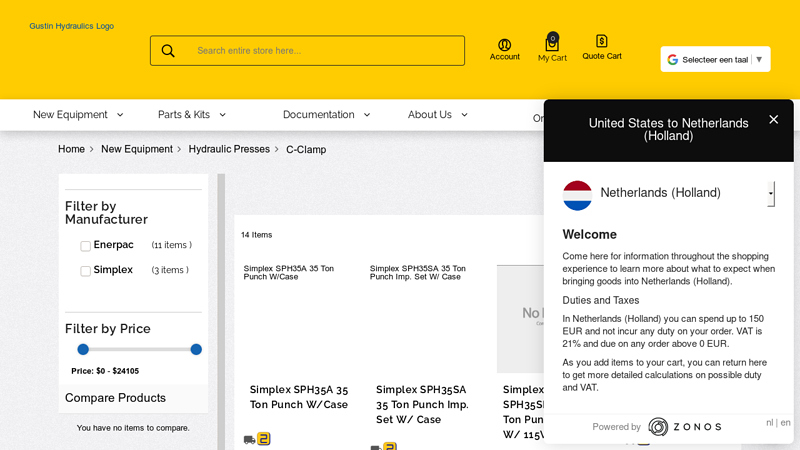Open the Account icon
Viewport: 800px width, 450px height.
tap(504, 45)
